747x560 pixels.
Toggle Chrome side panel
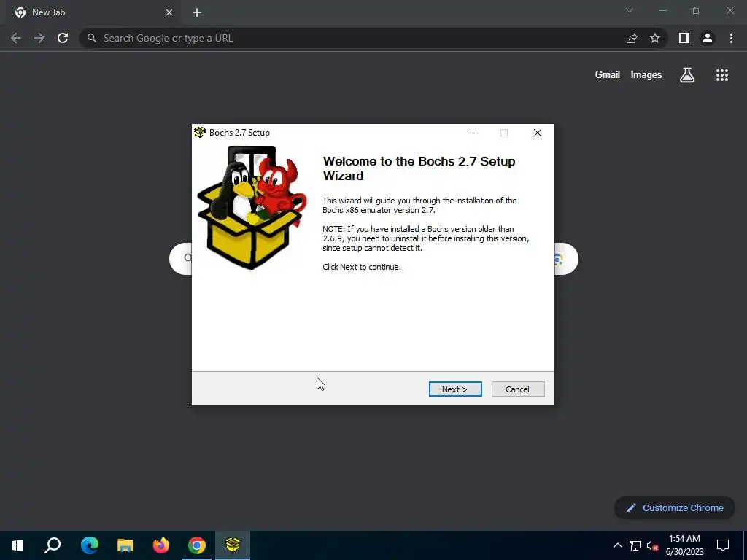tap(684, 38)
